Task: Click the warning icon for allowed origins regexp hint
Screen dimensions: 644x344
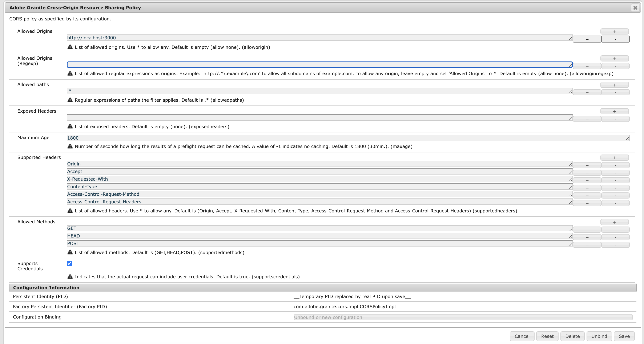Action: point(70,73)
